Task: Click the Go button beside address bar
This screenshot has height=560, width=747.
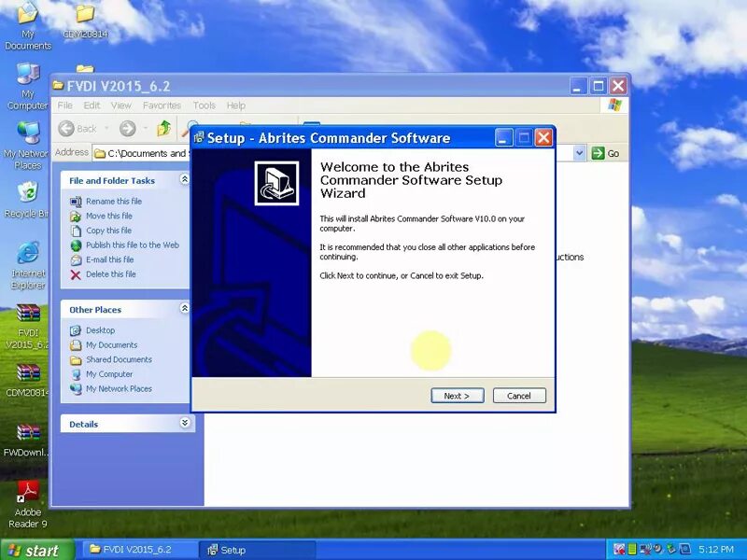Action: (605, 153)
